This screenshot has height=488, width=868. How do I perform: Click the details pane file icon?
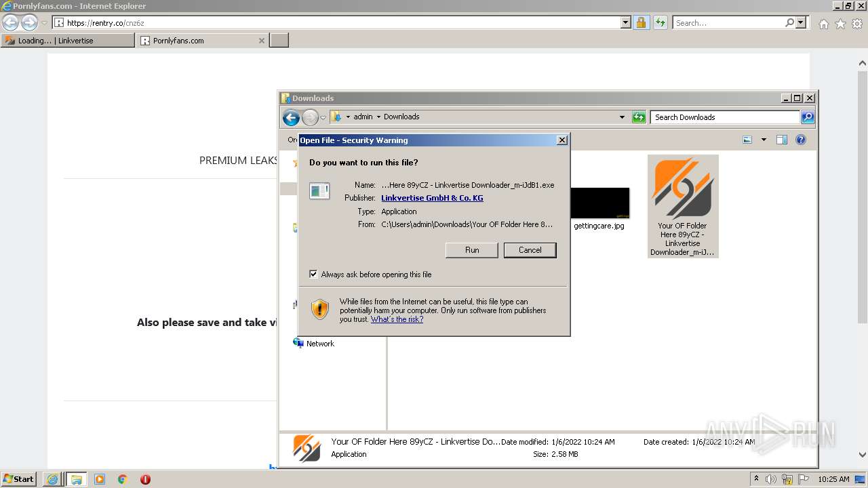pos(307,448)
